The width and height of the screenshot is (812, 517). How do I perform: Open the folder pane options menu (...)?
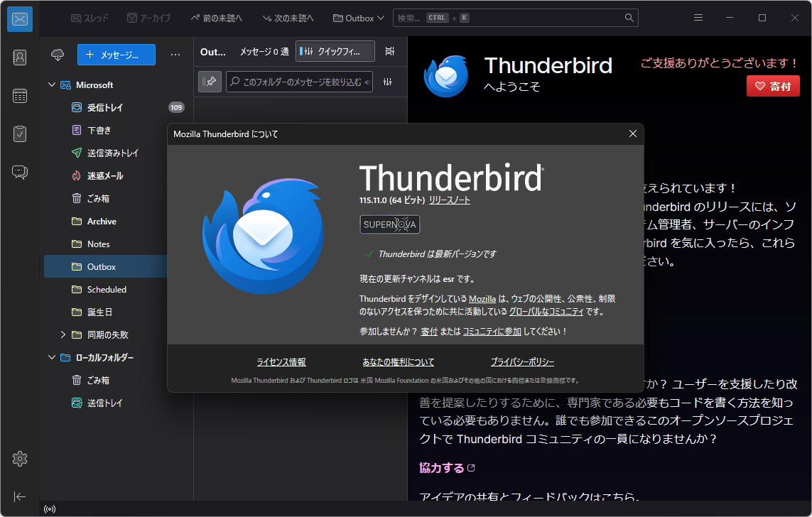(x=175, y=55)
